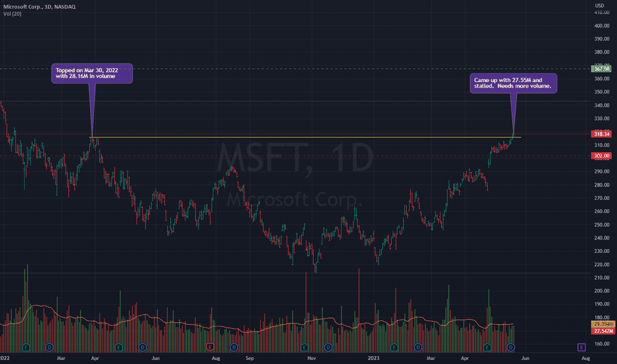Open the green earnings marker between Apr and Jun 2022

(x=119, y=347)
